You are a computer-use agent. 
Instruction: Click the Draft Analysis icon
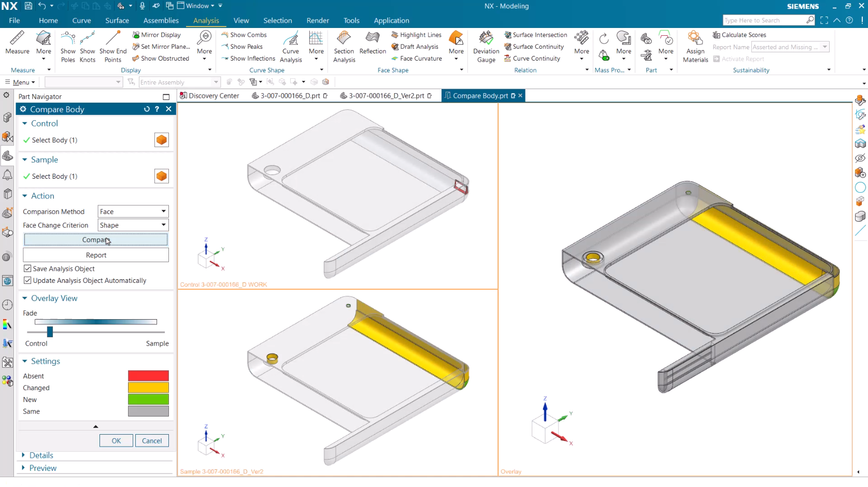419,47
